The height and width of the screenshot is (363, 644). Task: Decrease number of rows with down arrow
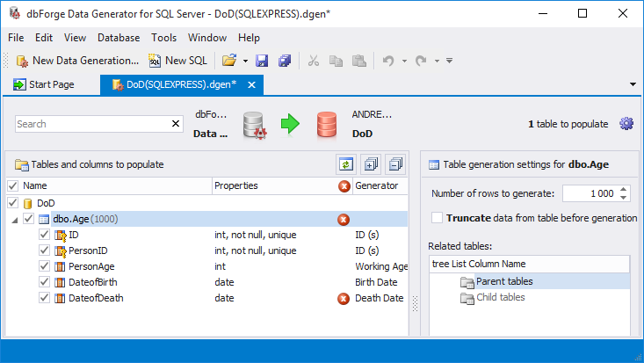pos(624,198)
